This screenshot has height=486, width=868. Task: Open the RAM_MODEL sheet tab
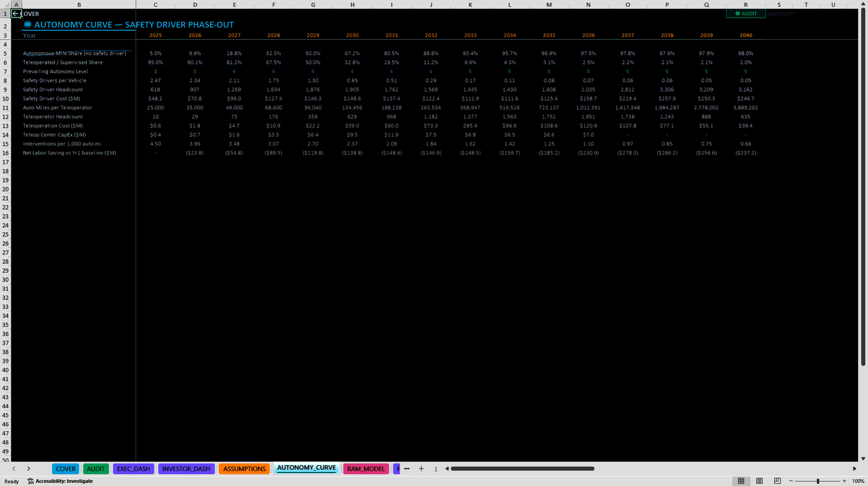pyautogui.click(x=366, y=469)
